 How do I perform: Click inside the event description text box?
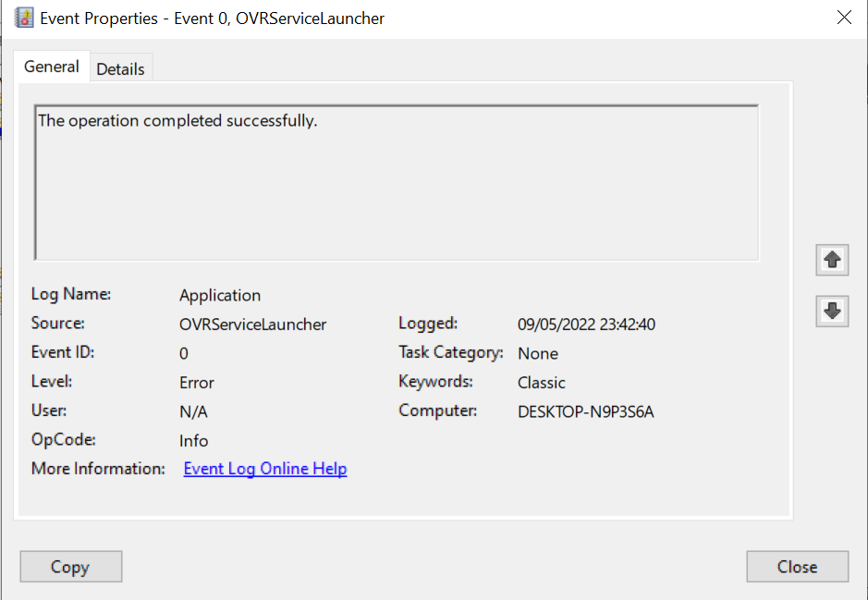coord(397,182)
